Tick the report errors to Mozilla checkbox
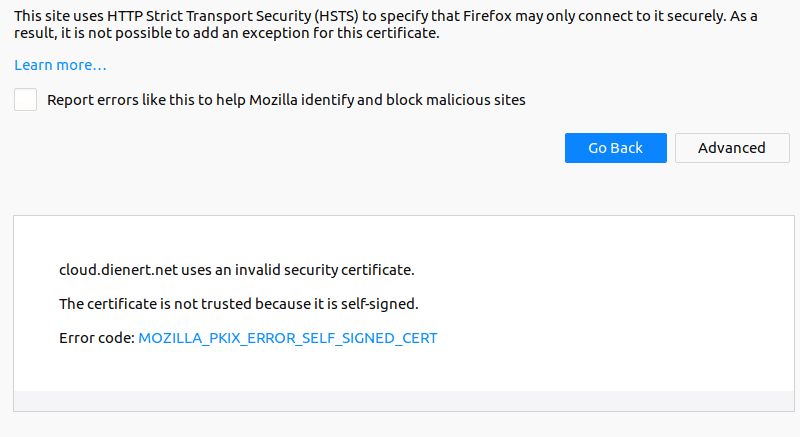Screen dimensions: 800x437 (26, 100)
